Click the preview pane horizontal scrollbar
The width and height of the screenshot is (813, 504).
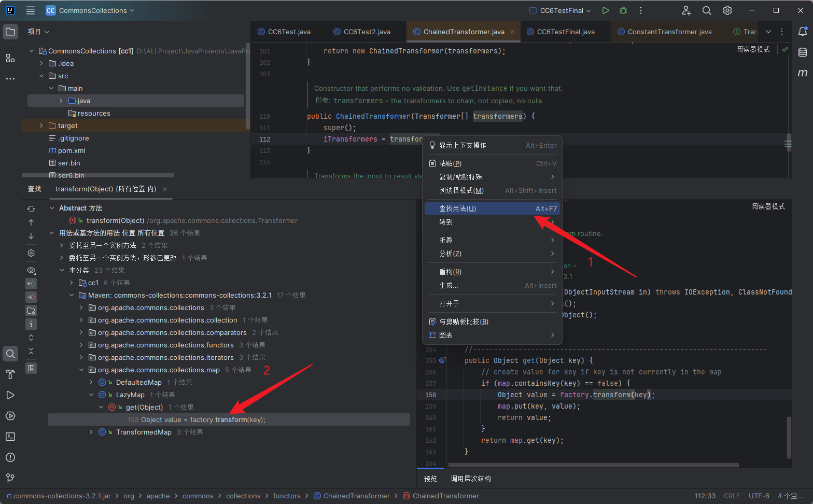click(593, 465)
